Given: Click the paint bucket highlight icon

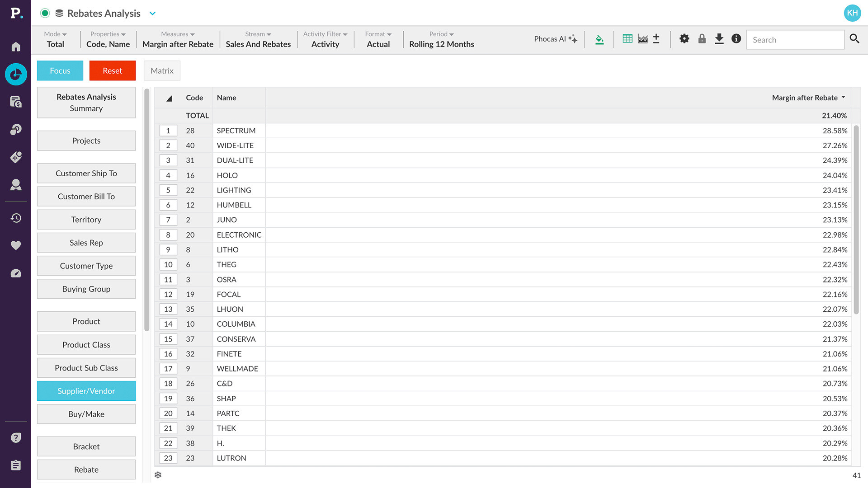Looking at the screenshot, I should click(599, 40).
